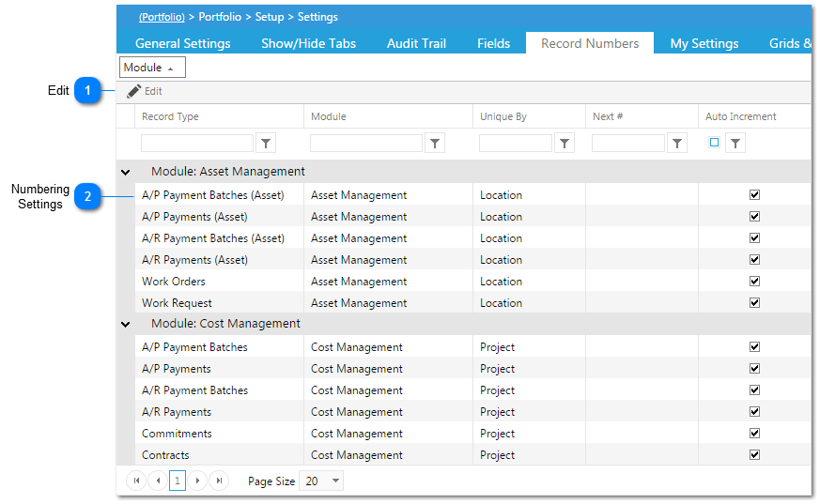Collapse the Asset Management module group
Viewport: 820px width, 504px height.
coord(126,172)
